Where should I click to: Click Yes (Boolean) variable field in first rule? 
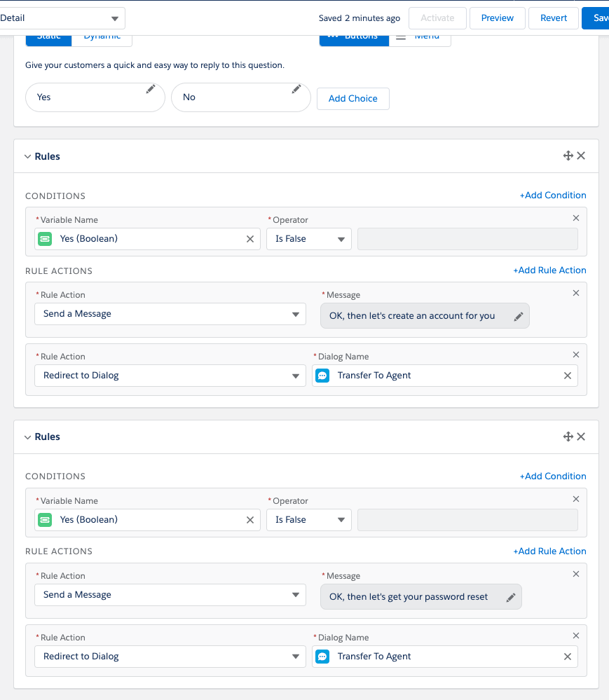(x=147, y=239)
